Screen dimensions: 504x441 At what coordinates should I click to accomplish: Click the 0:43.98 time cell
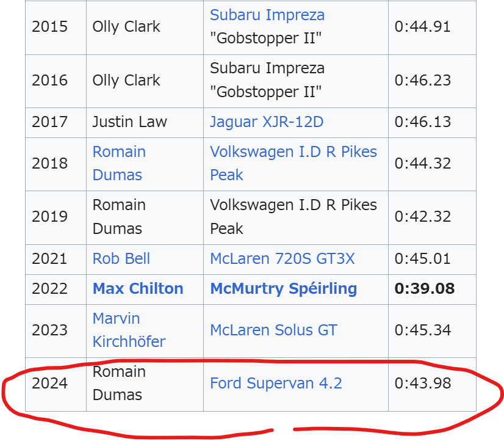422,384
